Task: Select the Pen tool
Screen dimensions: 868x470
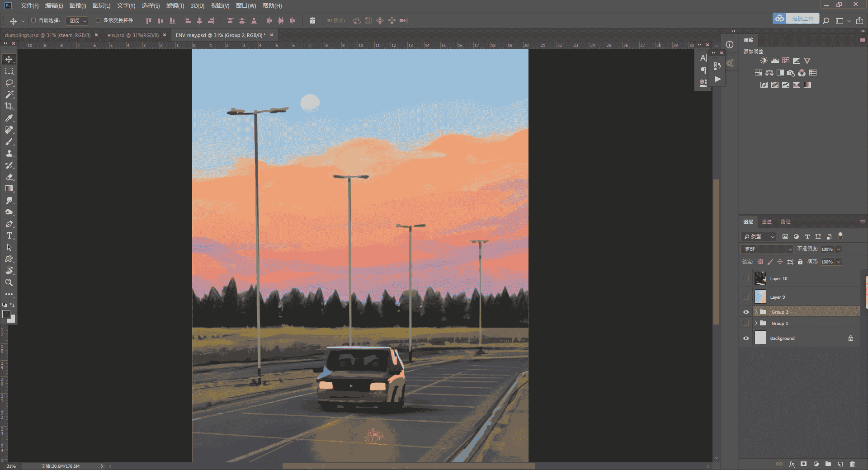Action: click(9, 224)
